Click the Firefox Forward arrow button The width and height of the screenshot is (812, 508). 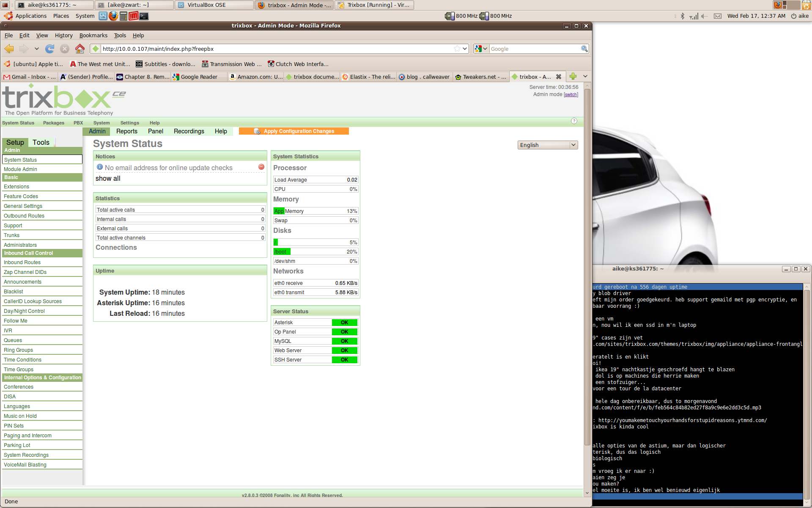24,49
